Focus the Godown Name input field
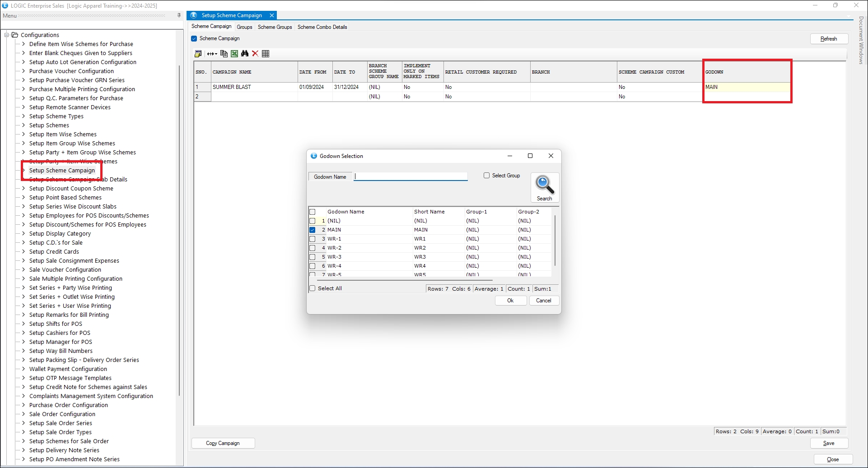 coord(411,176)
